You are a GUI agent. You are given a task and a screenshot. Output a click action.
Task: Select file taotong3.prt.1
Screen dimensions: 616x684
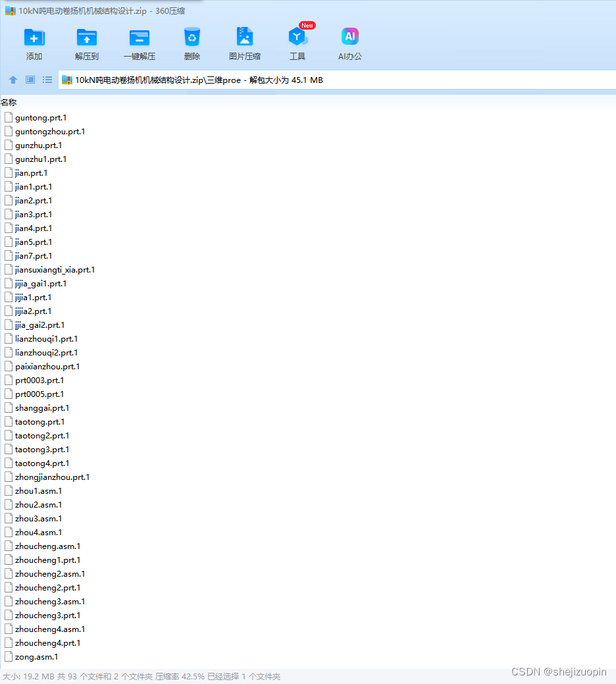[x=37, y=450]
